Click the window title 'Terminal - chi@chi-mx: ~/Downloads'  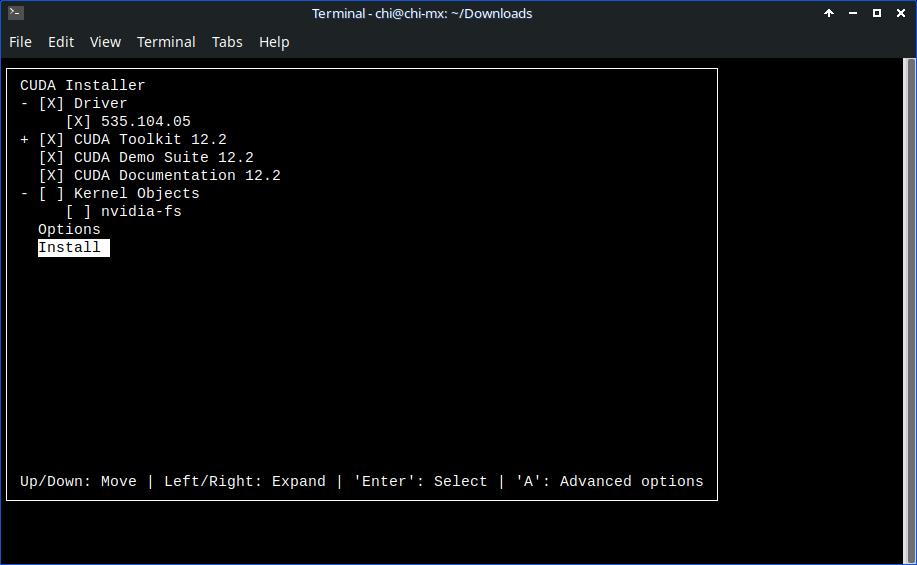tap(422, 13)
